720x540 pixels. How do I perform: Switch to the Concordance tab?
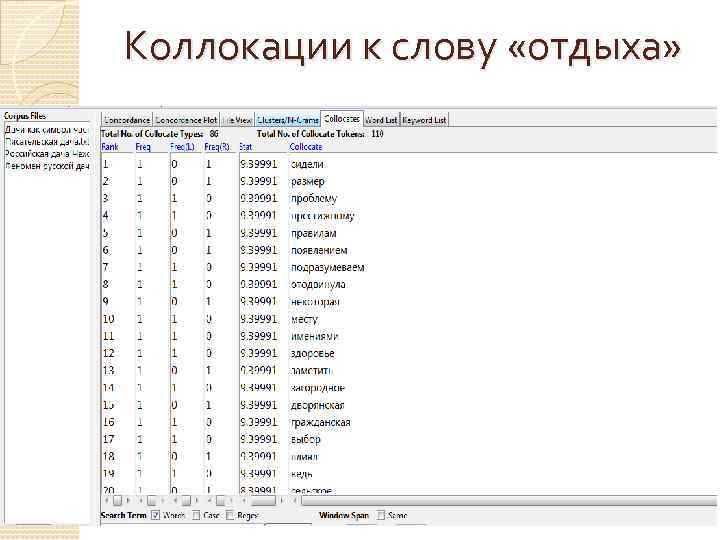[127, 120]
